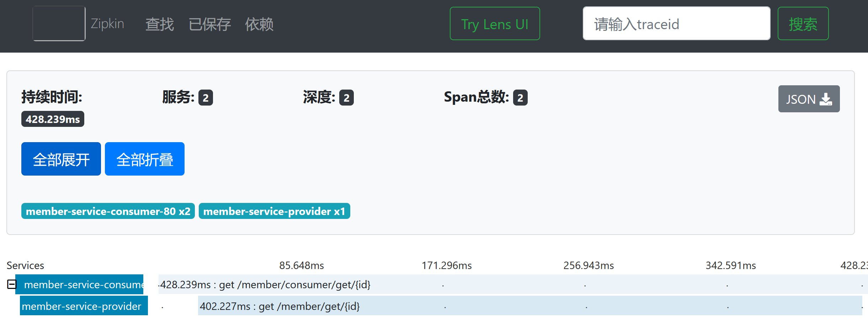868x333 pixels.
Task: Click the 深度 count badge
Action: click(x=346, y=98)
